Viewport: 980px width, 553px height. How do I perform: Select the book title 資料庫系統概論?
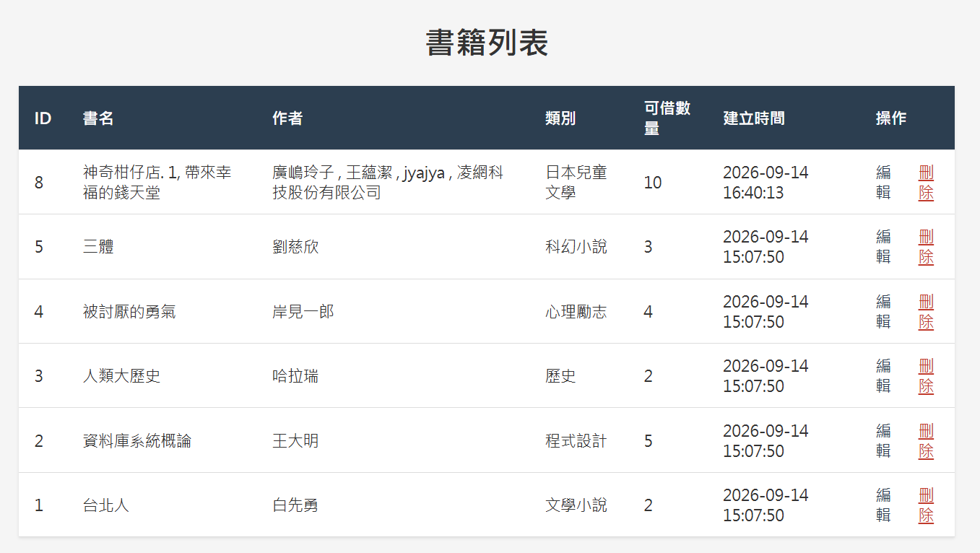137,440
